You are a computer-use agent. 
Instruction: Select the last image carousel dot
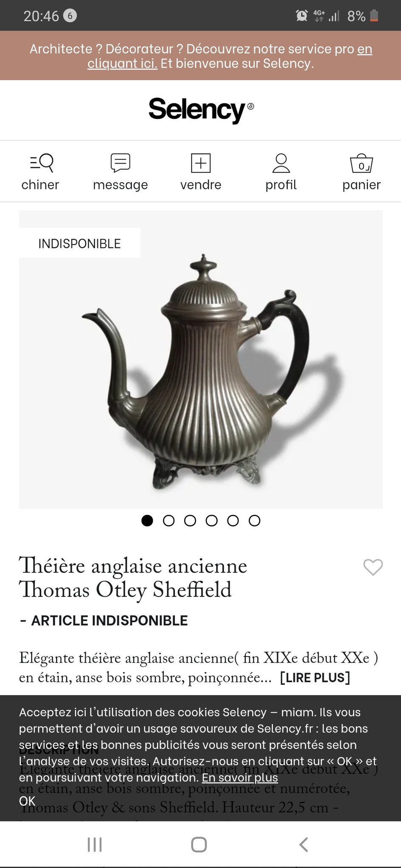[x=254, y=520]
